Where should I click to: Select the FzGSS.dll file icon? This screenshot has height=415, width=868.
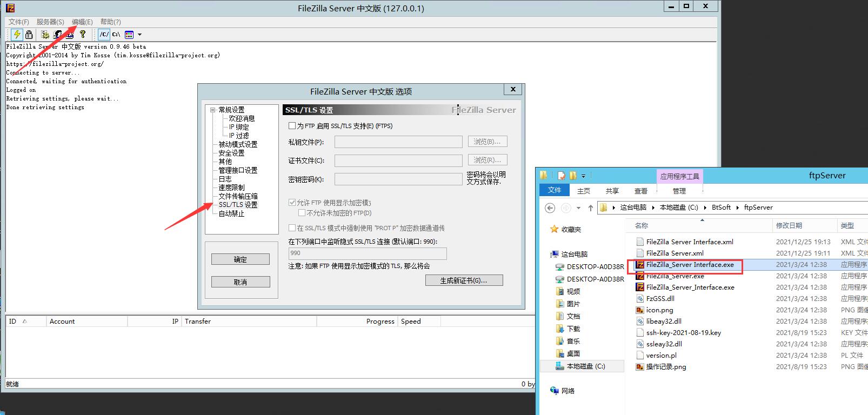(x=640, y=299)
